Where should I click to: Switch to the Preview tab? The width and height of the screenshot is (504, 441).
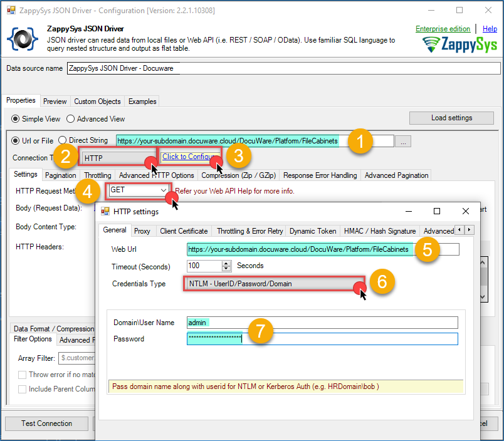click(x=55, y=101)
